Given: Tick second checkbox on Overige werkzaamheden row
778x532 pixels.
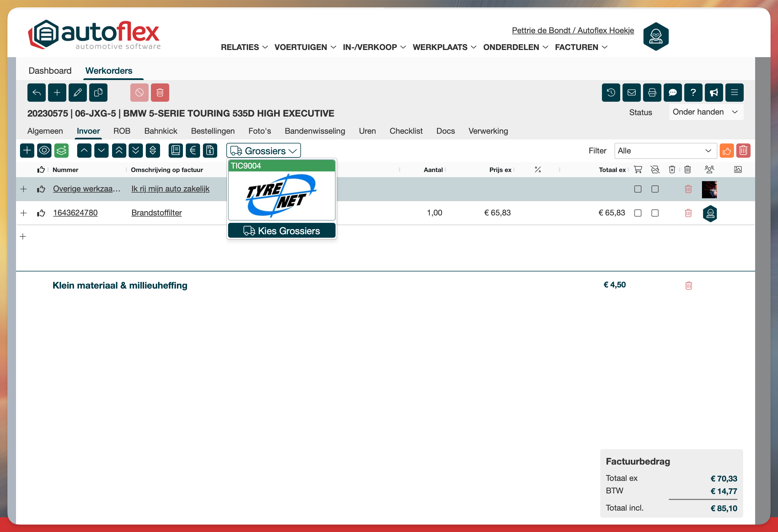Looking at the screenshot, I should point(655,189).
